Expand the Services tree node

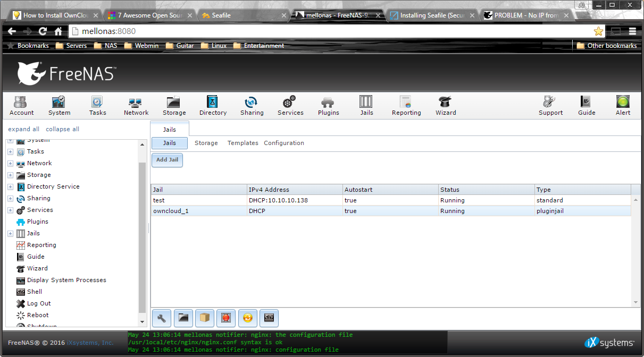(10, 210)
